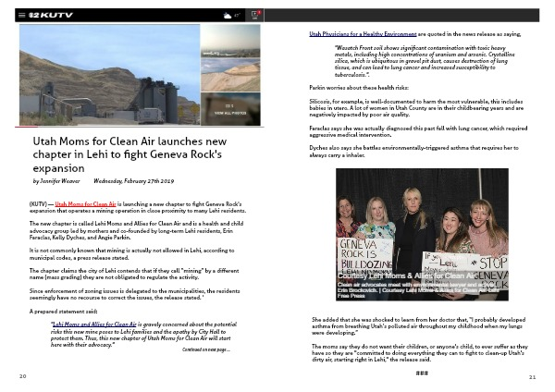Click the page number 21
555x392 pixels.
tap(532, 377)
